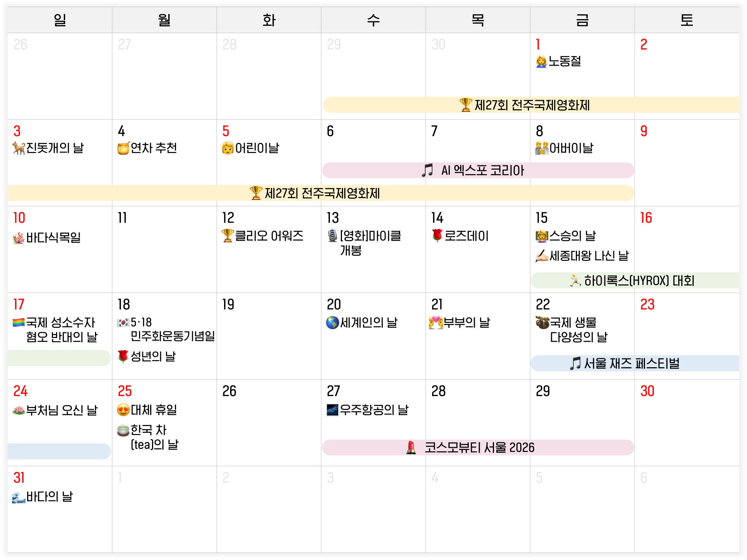
Task: Click the rose icon beside 로즈데이
Action: [437, 236]
